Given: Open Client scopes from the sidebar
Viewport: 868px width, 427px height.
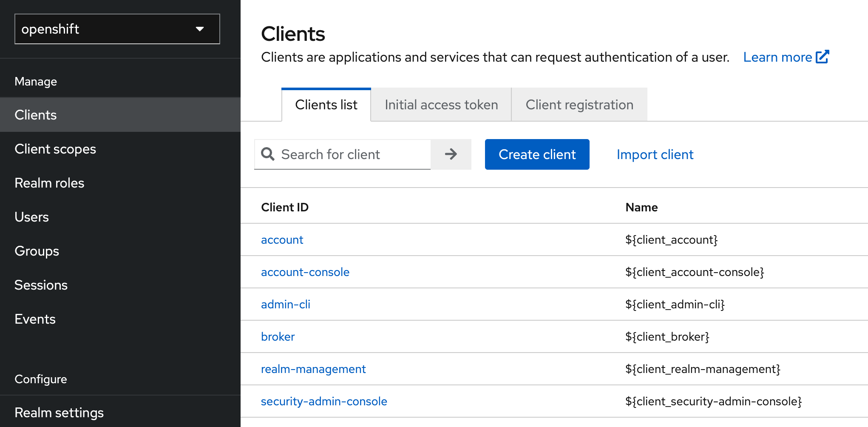Looking at the screenshot, I should coord(55,149).
